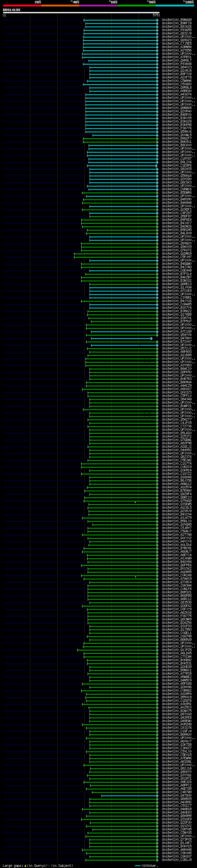Viewport: 197px width, 868px height.
Task: Select the label UniRef100_A3BNM4
Action: tap(176, 47)
